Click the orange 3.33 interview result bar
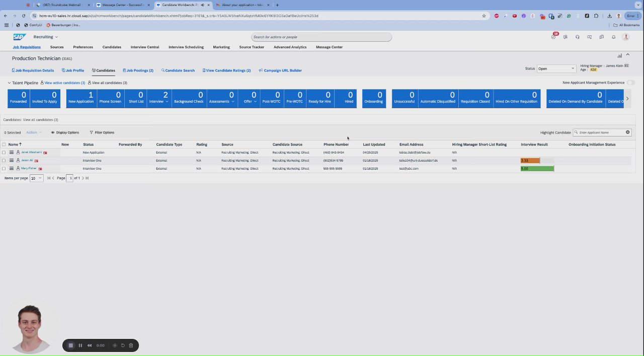The width and height of the screenshot is (644, 356). coord(530,161)
